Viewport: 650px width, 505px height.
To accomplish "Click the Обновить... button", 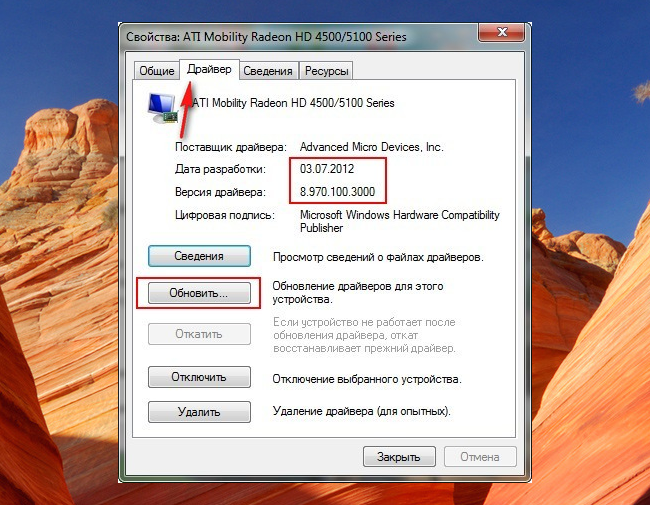I will [x=199, y=293].
